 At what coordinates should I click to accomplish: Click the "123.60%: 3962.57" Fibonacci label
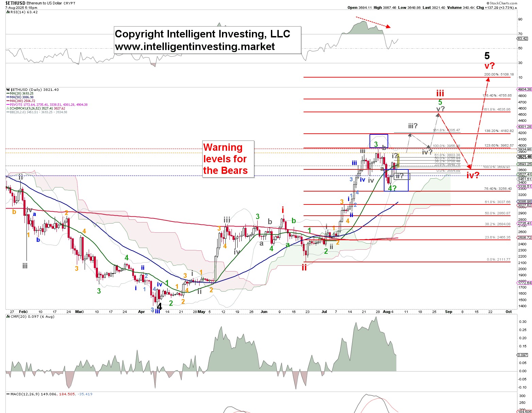click(499, 146)
